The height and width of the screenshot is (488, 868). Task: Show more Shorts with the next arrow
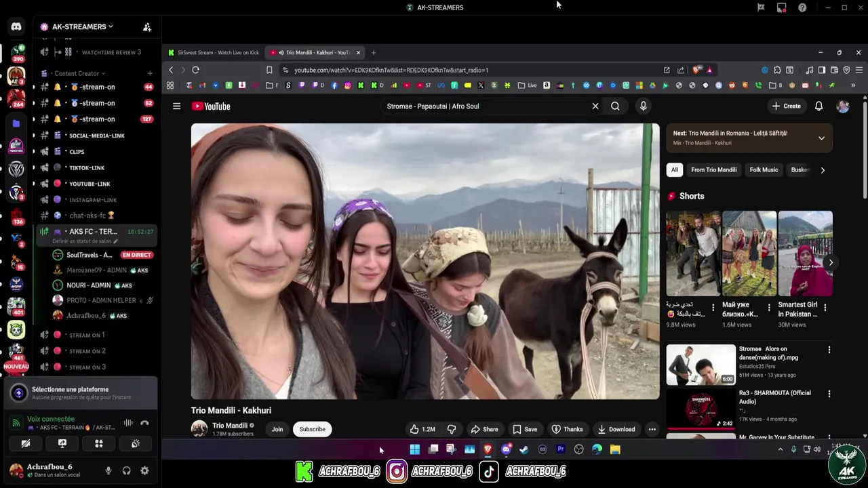(x=831, y=262)
